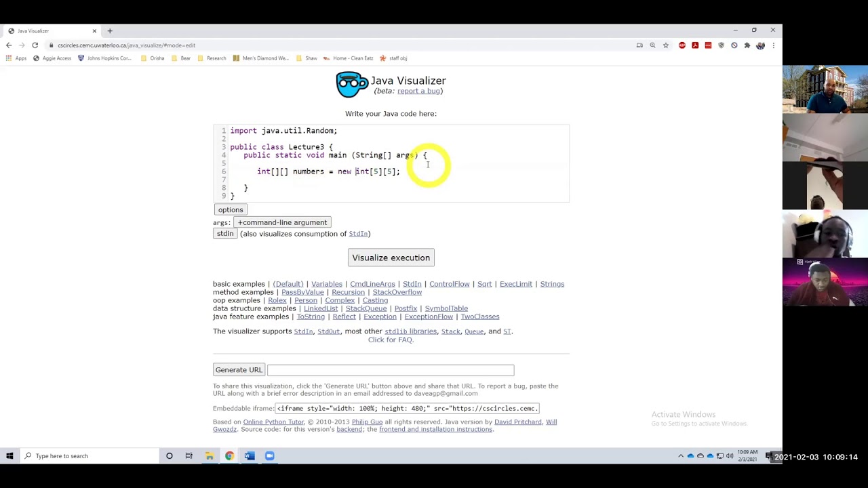Click the browser address bar URL

click(126, 45)
